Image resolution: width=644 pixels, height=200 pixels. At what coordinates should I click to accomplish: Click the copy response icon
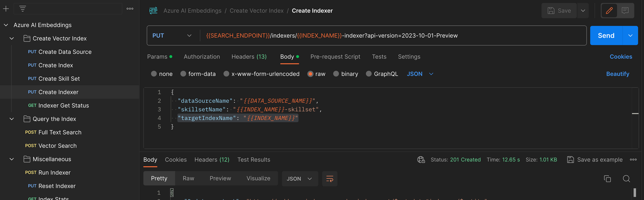pos(607,179)
